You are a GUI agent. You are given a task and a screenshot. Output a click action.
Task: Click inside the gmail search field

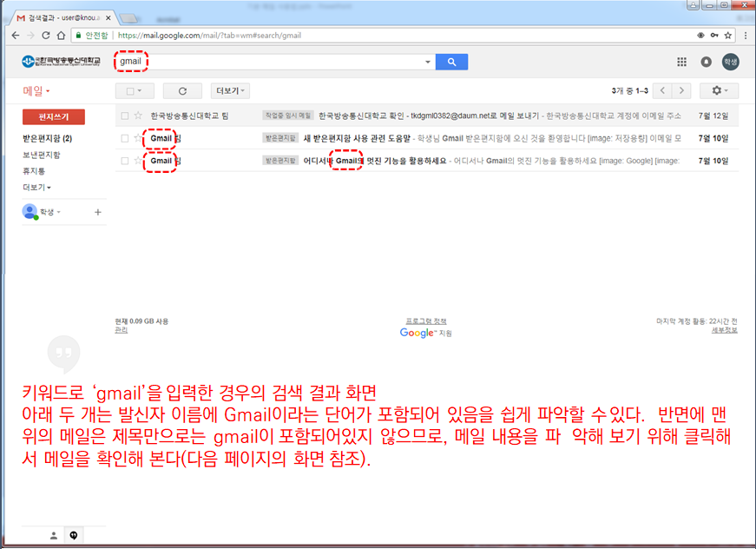pos(275,62)
